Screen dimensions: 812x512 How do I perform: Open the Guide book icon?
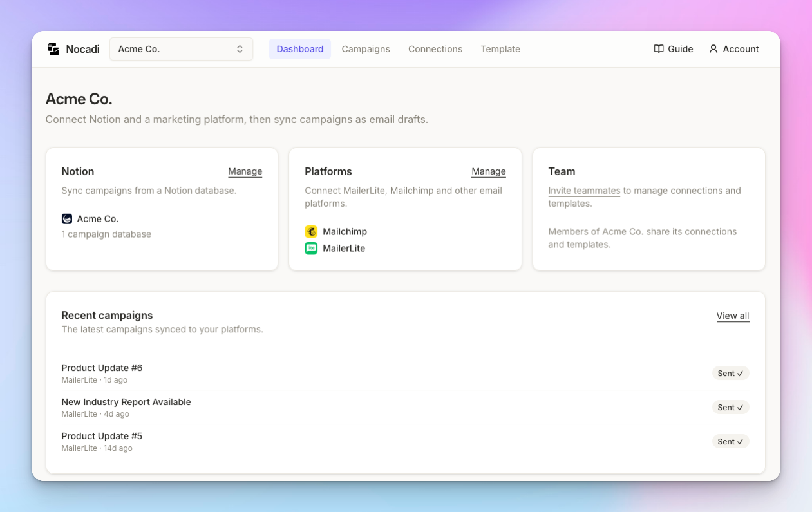(x=659, y=49)
